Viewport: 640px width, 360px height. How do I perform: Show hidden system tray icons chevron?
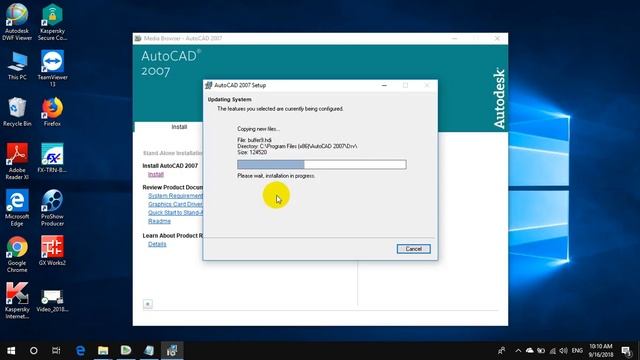coord(518,351)
